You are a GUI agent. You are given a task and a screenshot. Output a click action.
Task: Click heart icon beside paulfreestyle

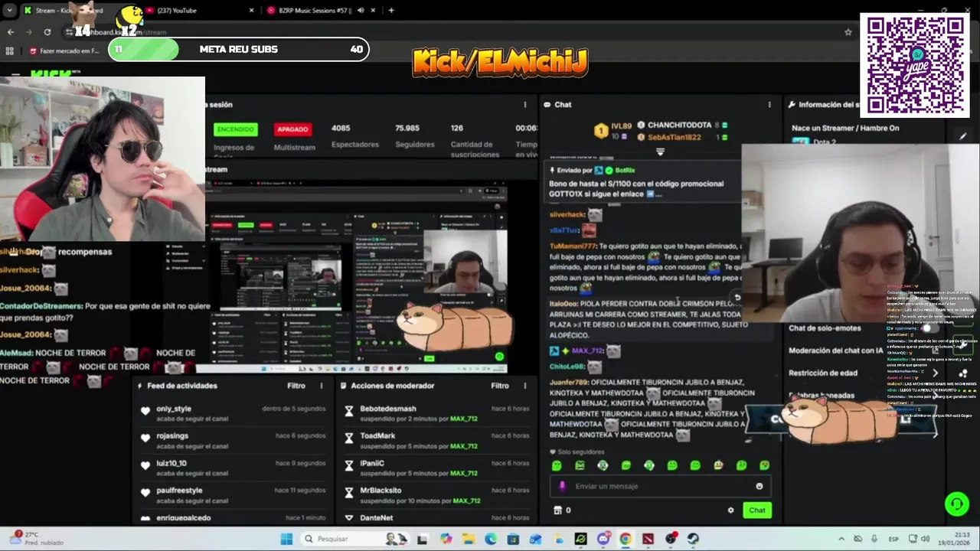point(145,493)
